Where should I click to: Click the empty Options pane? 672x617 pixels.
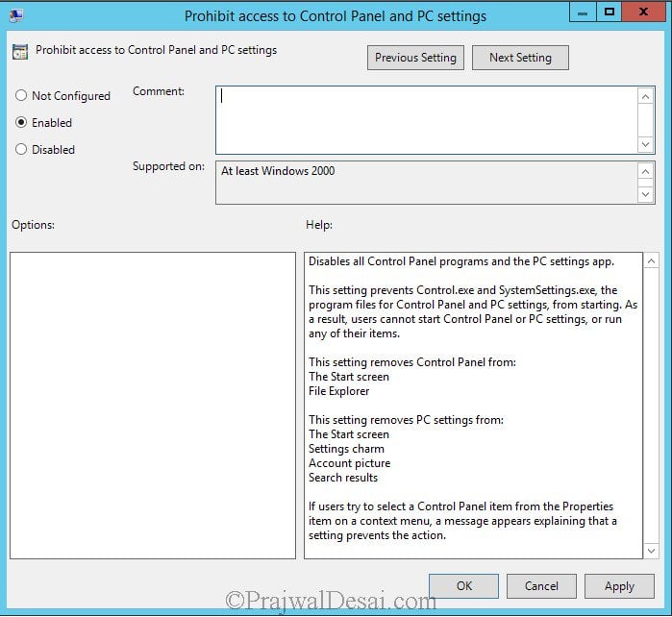[x=153, y=406]
